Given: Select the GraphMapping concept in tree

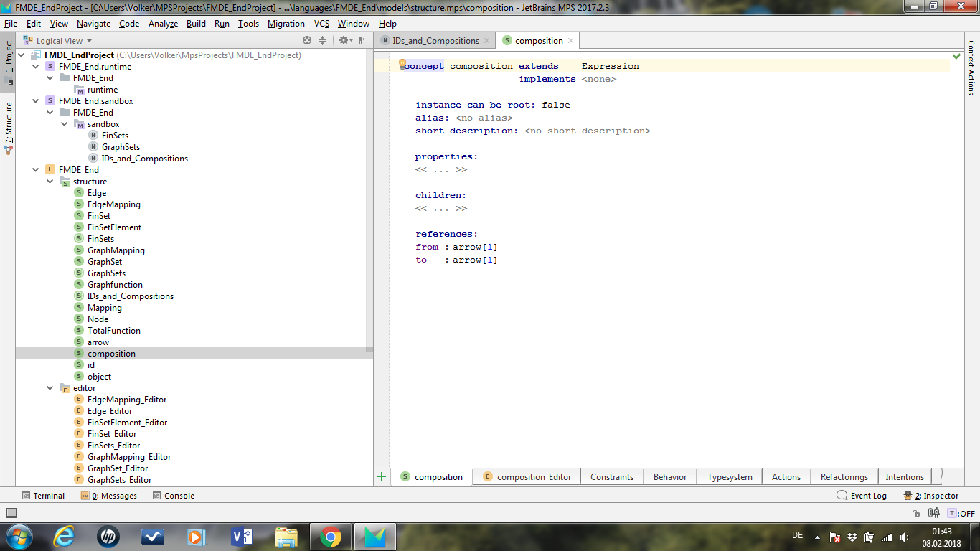Looking at the screenshot, I should 116,250.
